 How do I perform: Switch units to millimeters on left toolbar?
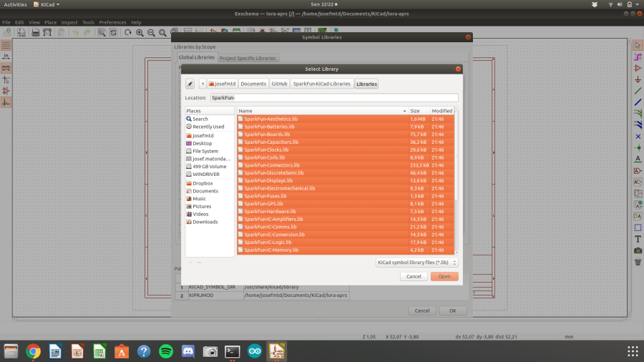click(6, 68)
